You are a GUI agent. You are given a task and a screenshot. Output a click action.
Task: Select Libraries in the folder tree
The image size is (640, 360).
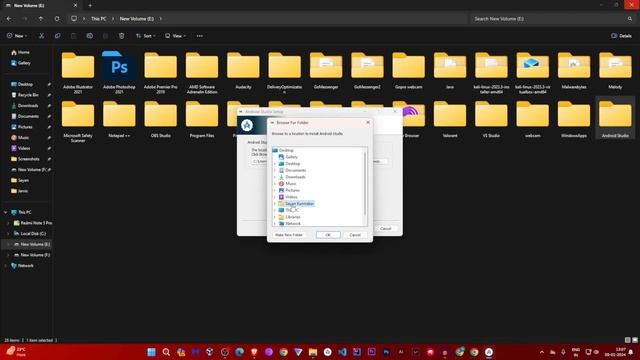[293, 217]
